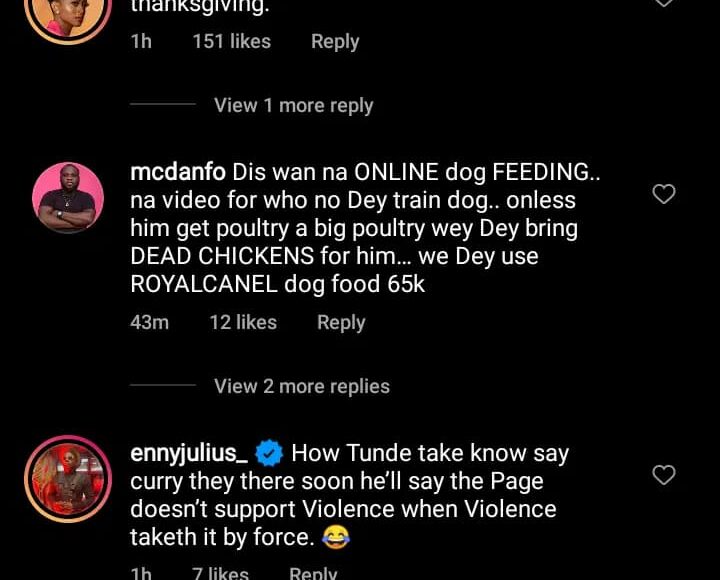The height and width of the screenshot is (580, 720).
Task: Like mcdanfo's comment with the heart
Action: click(664, 194)
